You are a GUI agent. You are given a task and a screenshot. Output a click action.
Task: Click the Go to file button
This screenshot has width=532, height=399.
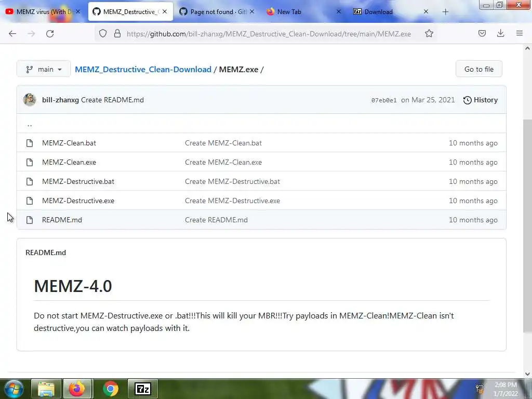pos(478,69)
